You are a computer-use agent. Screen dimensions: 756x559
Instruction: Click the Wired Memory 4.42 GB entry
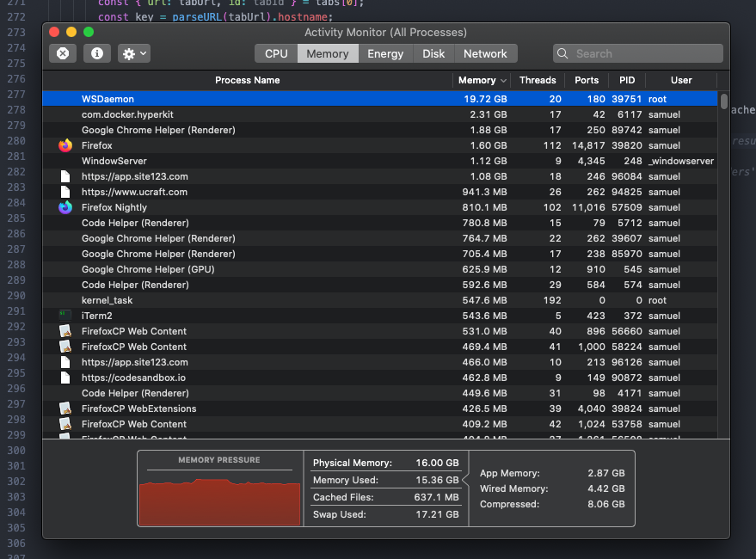coord(552,488)
